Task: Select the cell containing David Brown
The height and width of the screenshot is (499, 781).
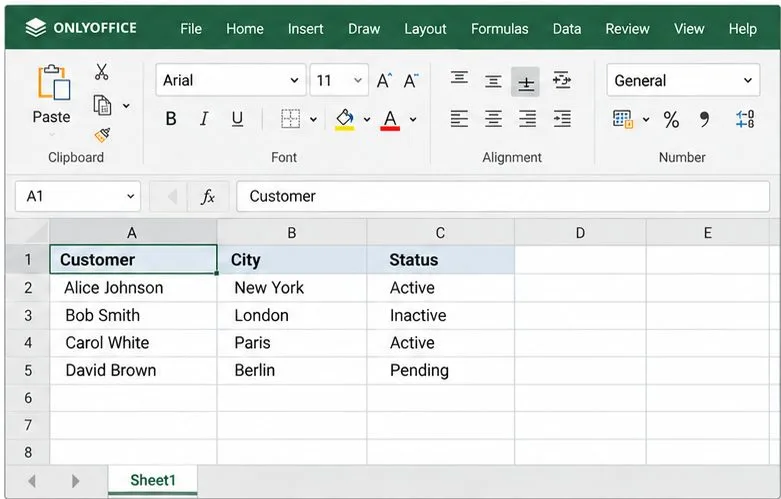Action: click(133, 370)
